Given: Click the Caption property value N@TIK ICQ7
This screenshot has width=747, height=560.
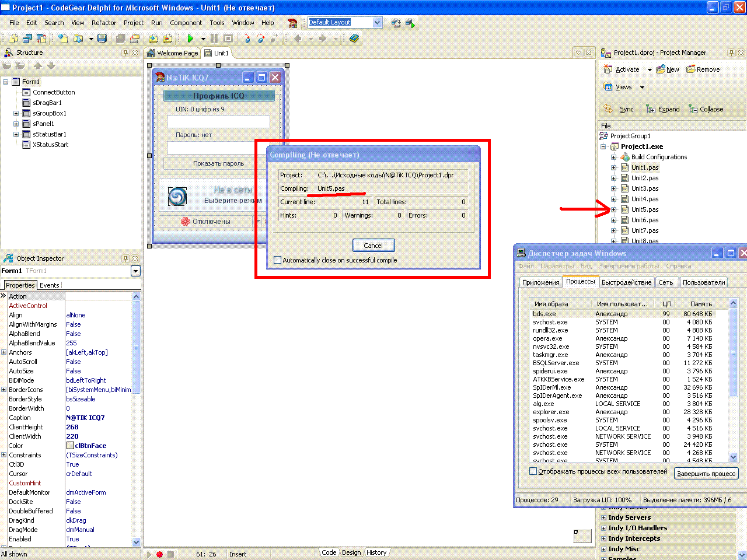Looking at the screenshot, I should [x=85, y=418].
